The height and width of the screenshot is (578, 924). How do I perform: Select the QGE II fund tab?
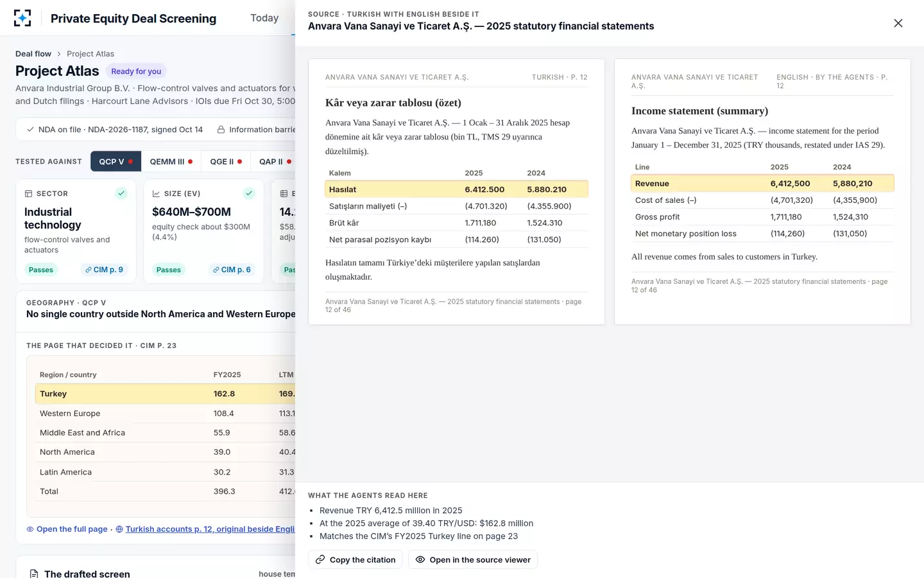point(226,162)
